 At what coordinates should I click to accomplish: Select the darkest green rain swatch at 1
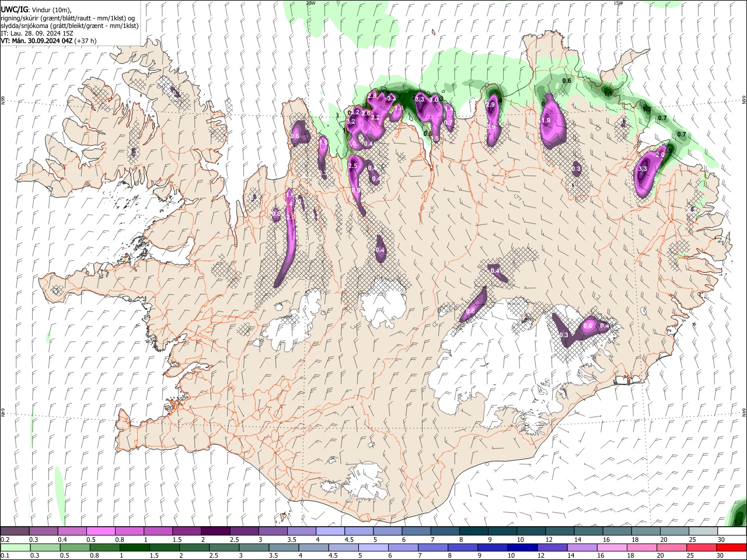click(x=134, y=547)
